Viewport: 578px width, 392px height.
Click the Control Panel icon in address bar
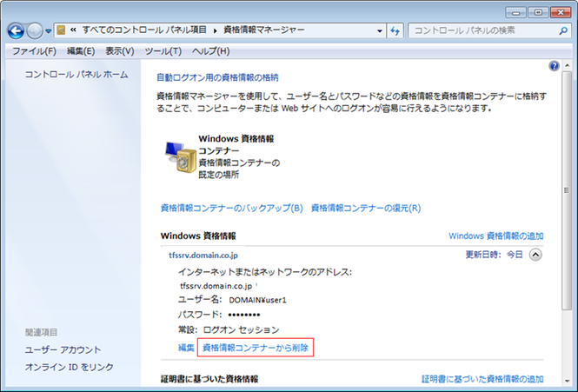61,30
